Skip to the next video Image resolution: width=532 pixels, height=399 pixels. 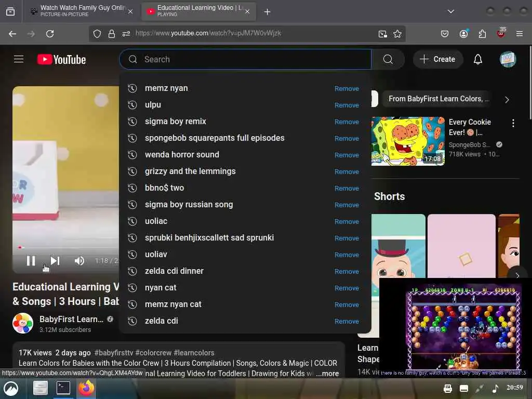pyautogui.click(x=55, y=261)
